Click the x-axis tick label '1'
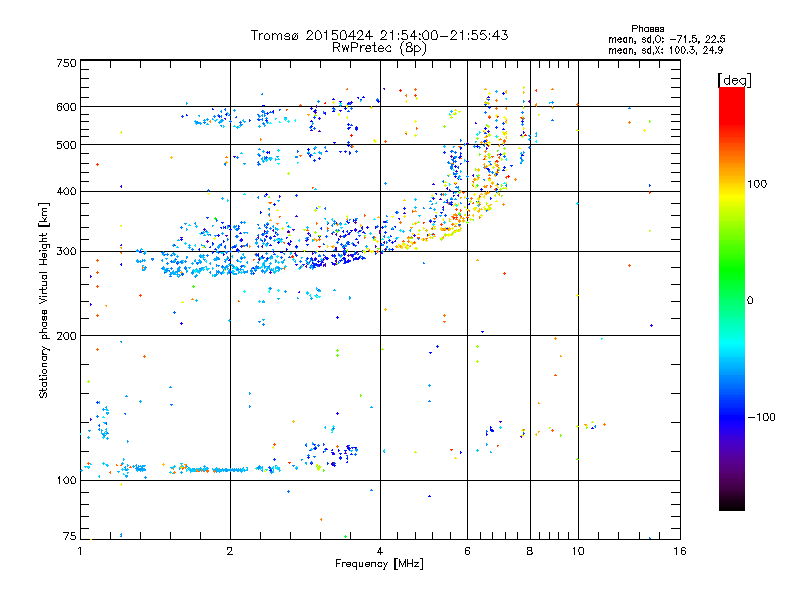 (80, 551)
